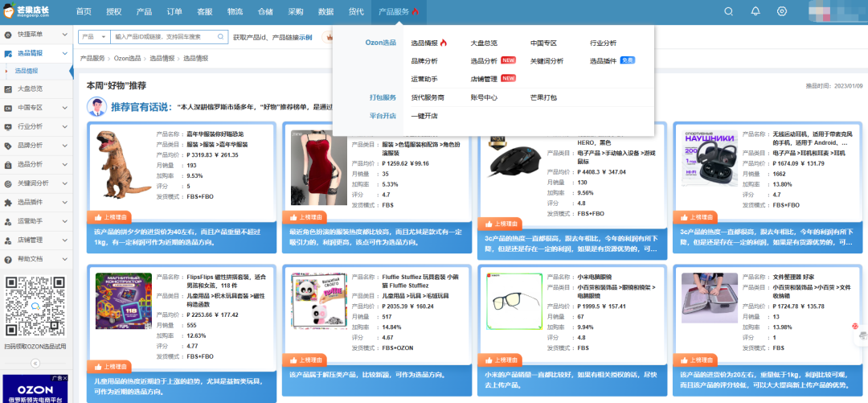Viewport: 868px width, 403px height.
Task: Open settings via the top-right gear icon
Action: pos(782,11)
